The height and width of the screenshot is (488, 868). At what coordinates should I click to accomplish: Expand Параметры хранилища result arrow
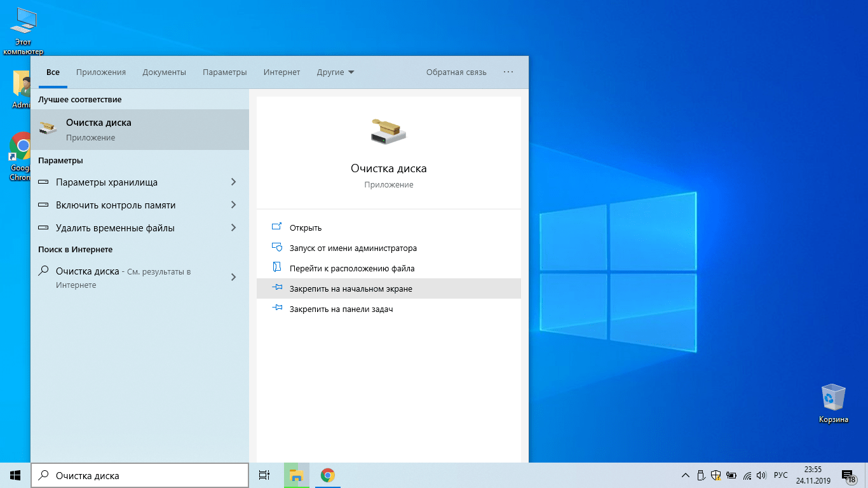tap(233, 182)
